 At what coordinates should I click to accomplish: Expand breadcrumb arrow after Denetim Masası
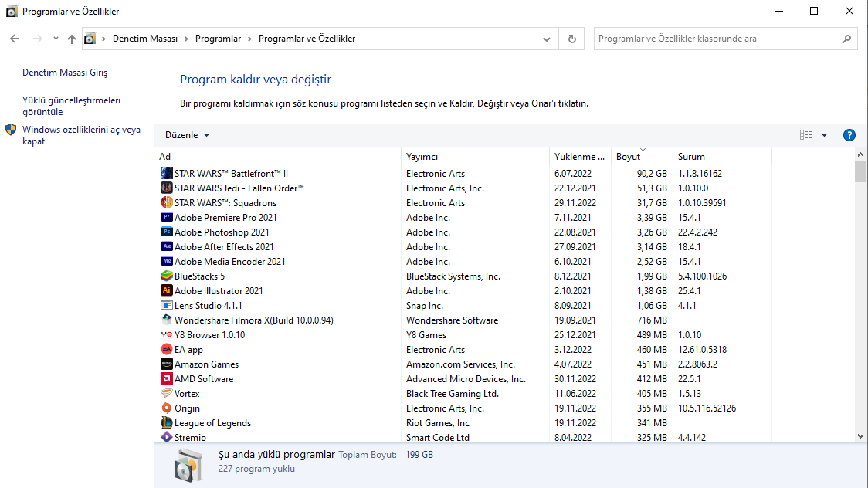(x=187, y=39)
